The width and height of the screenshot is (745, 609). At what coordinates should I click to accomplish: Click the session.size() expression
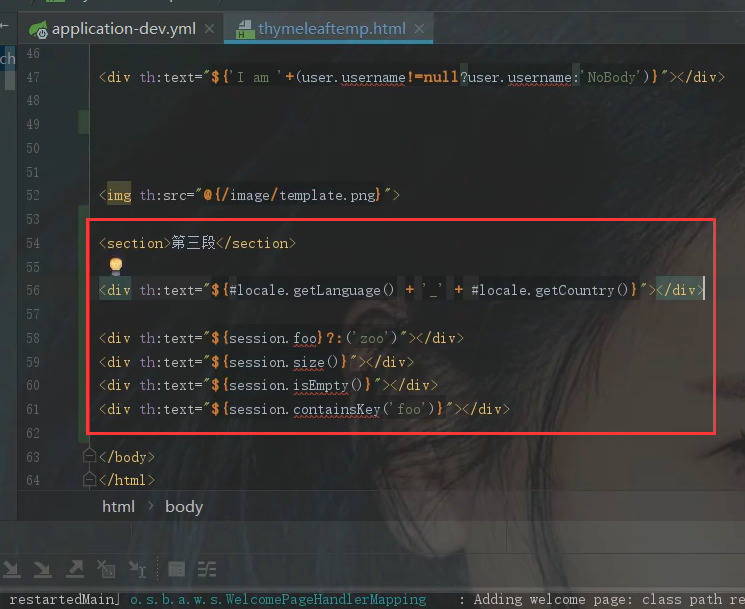(284, 362)
